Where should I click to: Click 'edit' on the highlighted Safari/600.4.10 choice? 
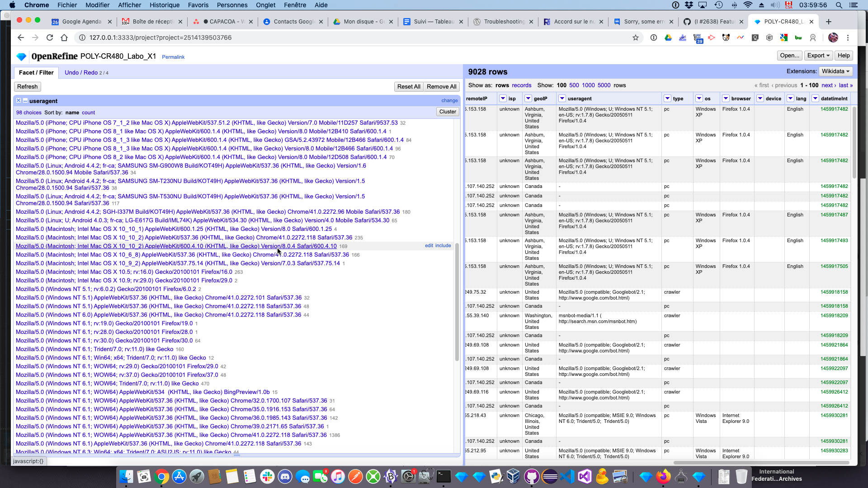coord(429,246)
